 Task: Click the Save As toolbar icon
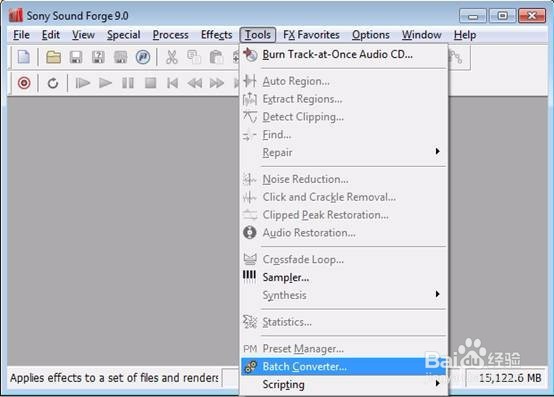(98, 57)
